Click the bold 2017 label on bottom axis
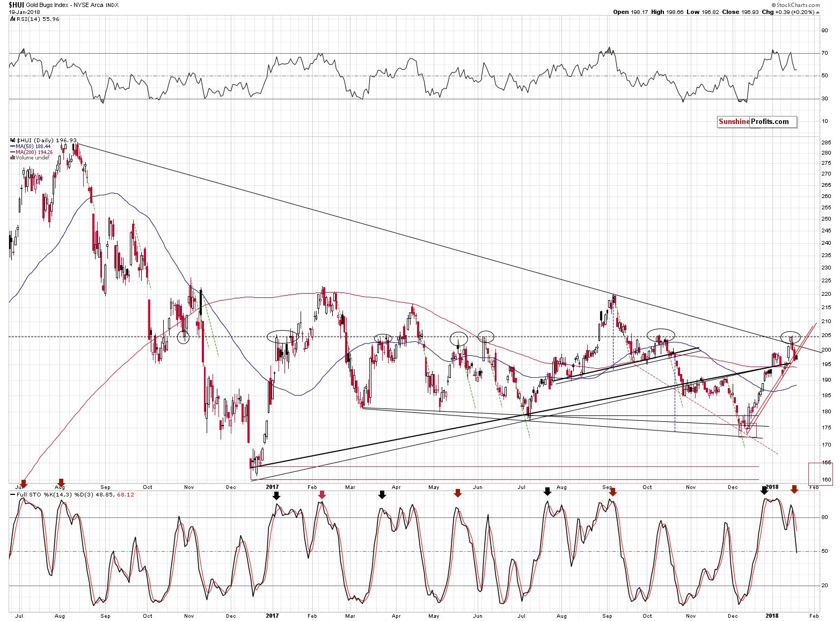Screen dimensions: 840x621 [x=272, y=616]
